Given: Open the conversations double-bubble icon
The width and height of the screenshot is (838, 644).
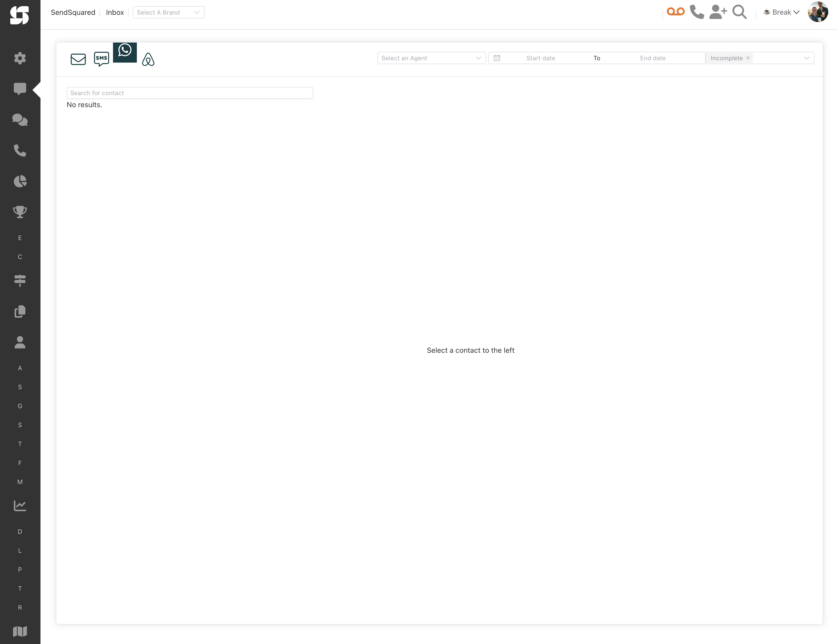Looking at the screenshot, I should click(x=20, y=120).
